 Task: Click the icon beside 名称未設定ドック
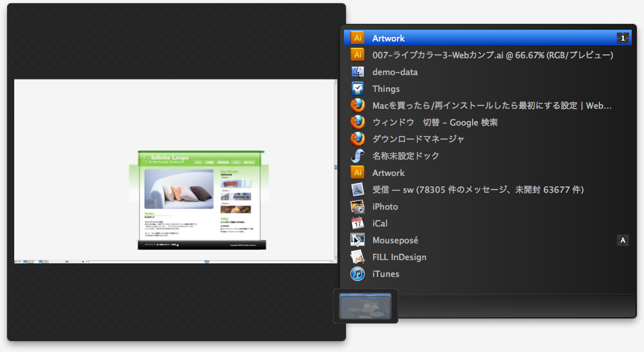click(358, 156)
